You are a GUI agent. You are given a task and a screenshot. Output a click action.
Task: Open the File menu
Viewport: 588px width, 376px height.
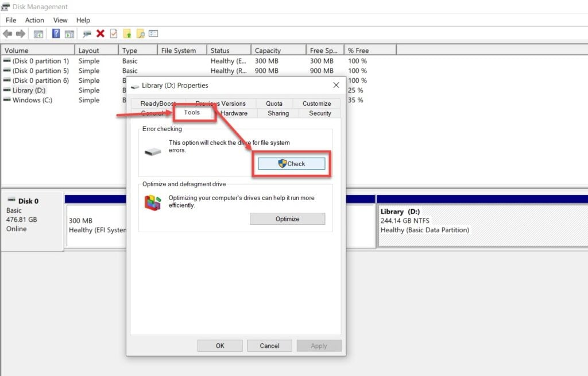(x=11, y=20)
